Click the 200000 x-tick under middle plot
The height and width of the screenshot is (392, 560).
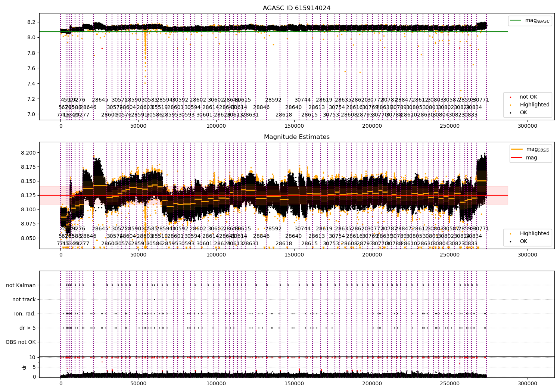pyautogui.click(x=372, y=255)
